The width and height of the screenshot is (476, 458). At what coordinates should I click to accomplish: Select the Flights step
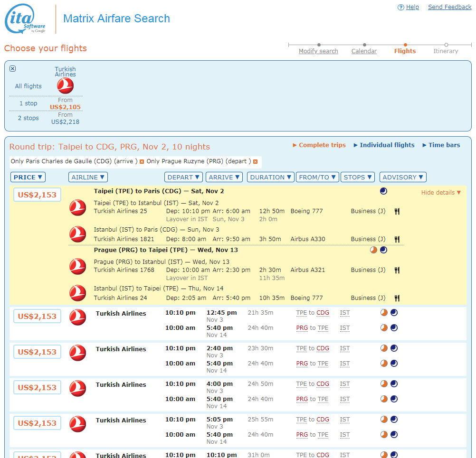(x=405, y=51)
